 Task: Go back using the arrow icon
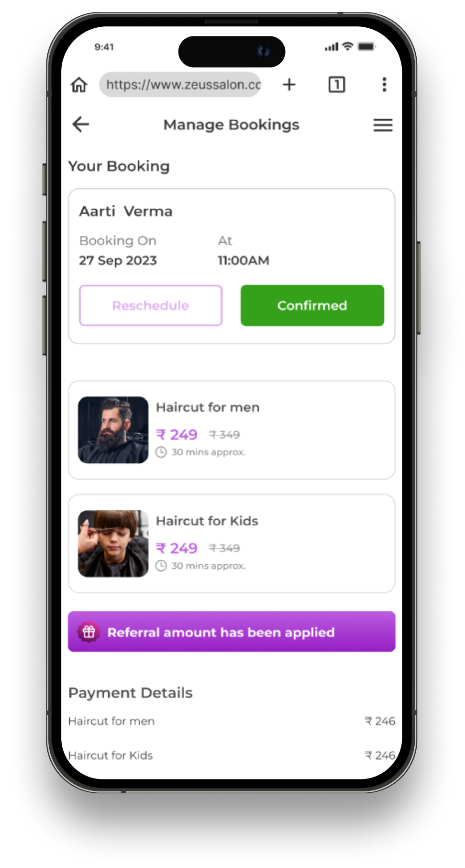click(x=81, y=124)
